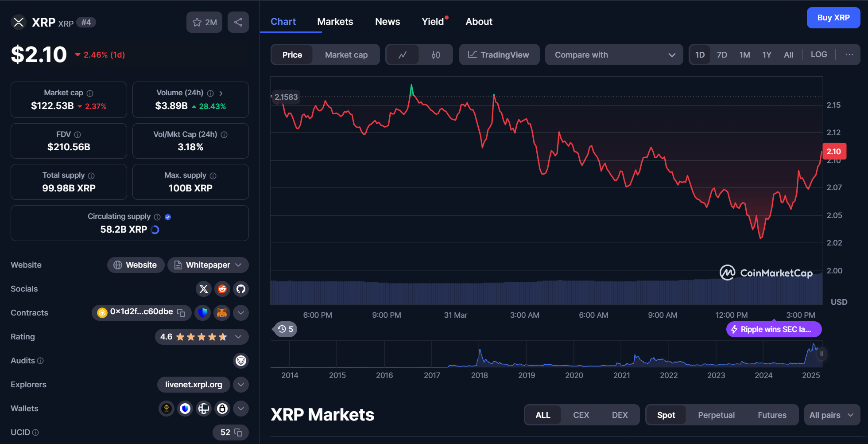Set chart range to 1D
The height and width of the screenshot is (444, 868).
[700, 55]
